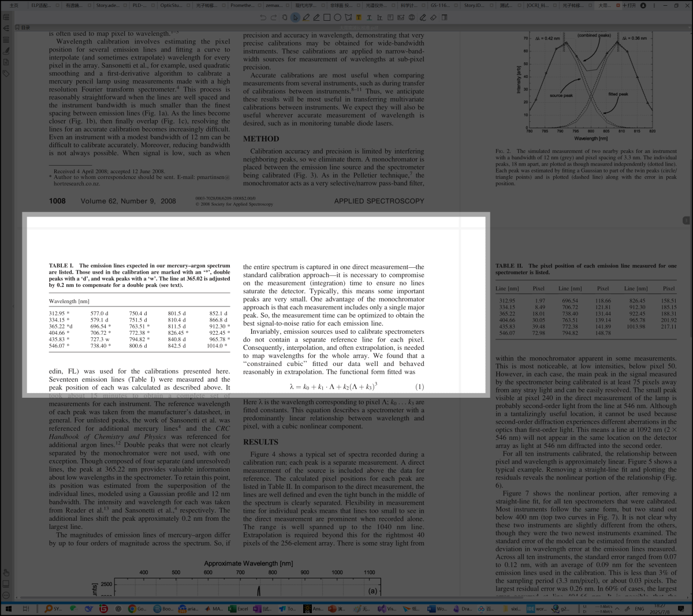
Task: Open the Wo... Word taskbar item
Action: (x=437, y=608)
